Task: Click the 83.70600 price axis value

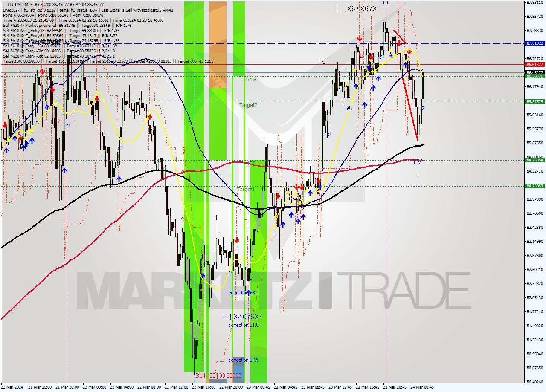Action: (x=535, y=213)
